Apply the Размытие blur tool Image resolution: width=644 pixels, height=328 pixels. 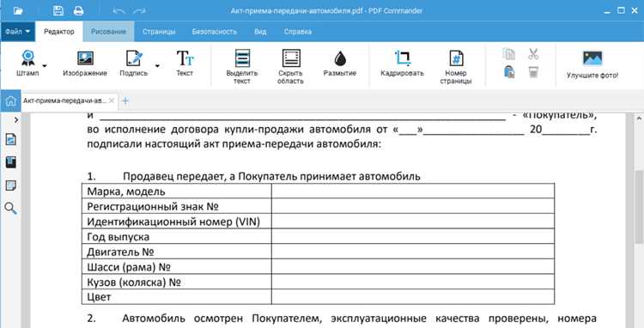click(x=340, y=64)
